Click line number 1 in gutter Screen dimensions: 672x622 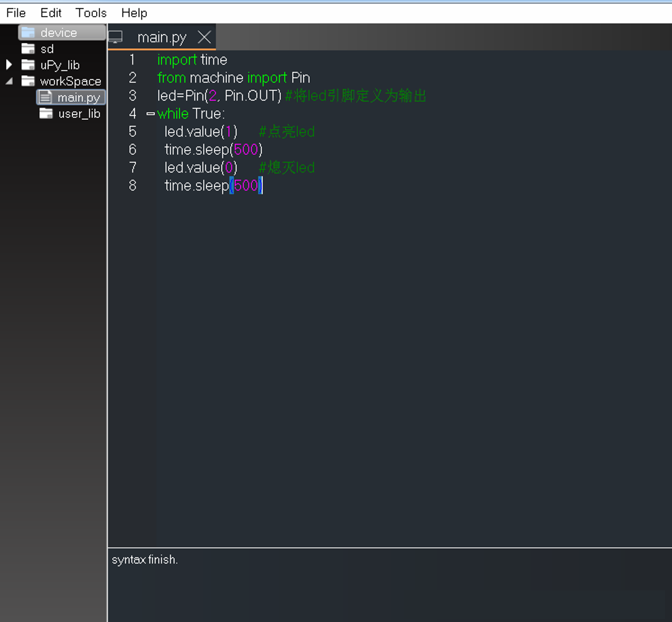tap(132, 60)
